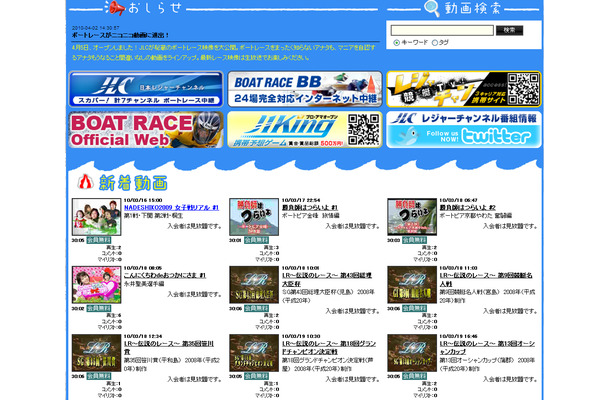Viewport: 610px width, 400px height.
Task: Open LR 伝説のレース 第35回笹川賞 link
Action: click(169, 347)
